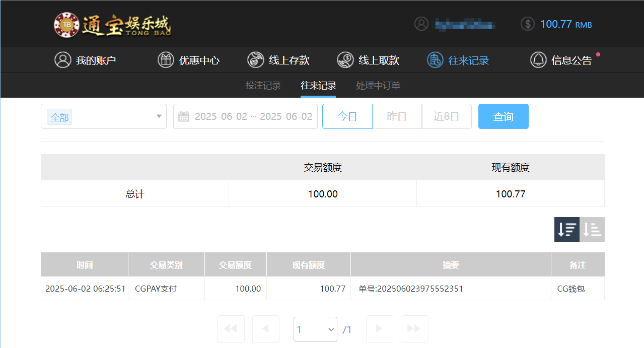Click the 线上取款 withdrawal icon

pyautogui.click(x=345, y=60)
